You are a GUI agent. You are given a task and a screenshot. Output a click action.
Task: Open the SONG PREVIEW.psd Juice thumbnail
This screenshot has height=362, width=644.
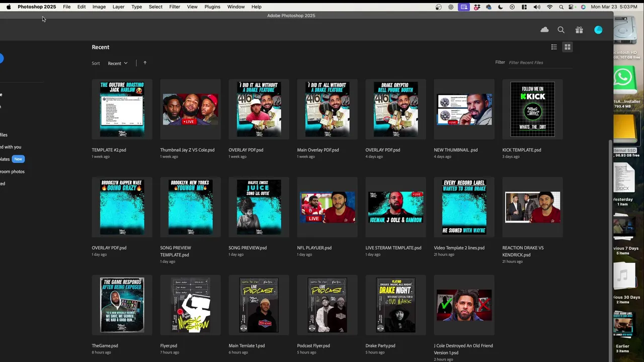tap(259, 207)
